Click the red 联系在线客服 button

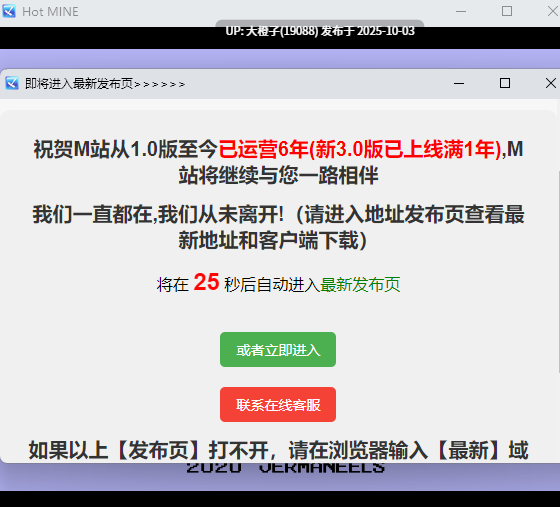coord(278,405)
